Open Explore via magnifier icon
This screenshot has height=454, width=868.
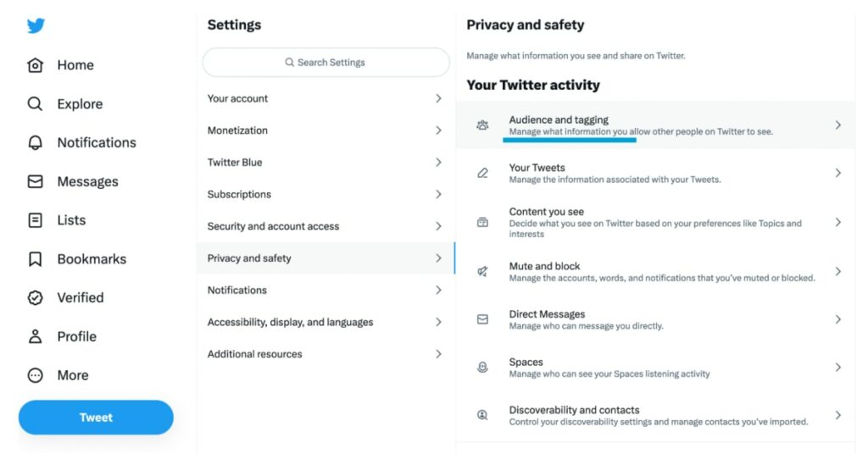pyautogui.click(x=35, y=104)
